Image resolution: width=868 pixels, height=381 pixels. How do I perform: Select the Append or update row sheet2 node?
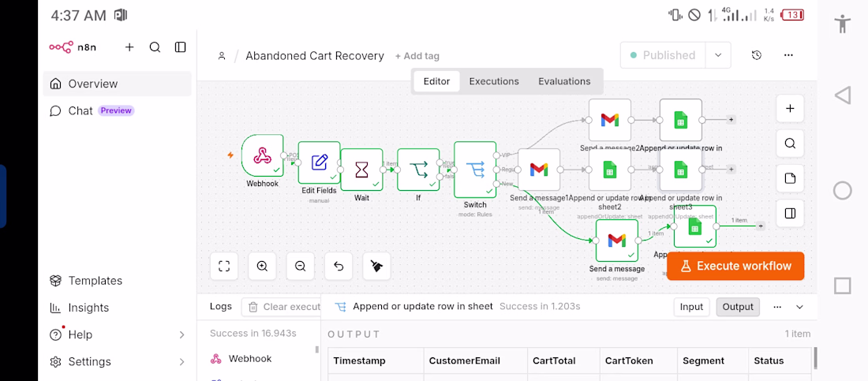[x=609, y=170]
